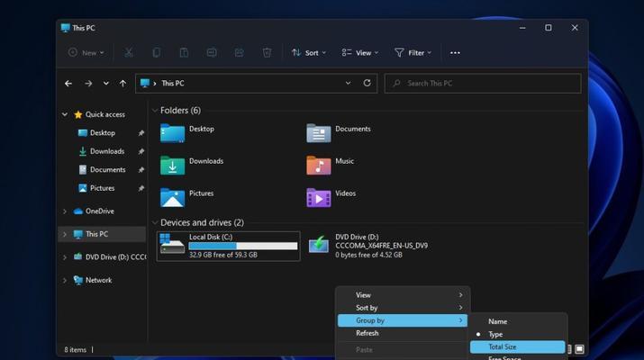Go back with the left arrow
The width and height of the screenshot is (644, 360).
[68, 84]
